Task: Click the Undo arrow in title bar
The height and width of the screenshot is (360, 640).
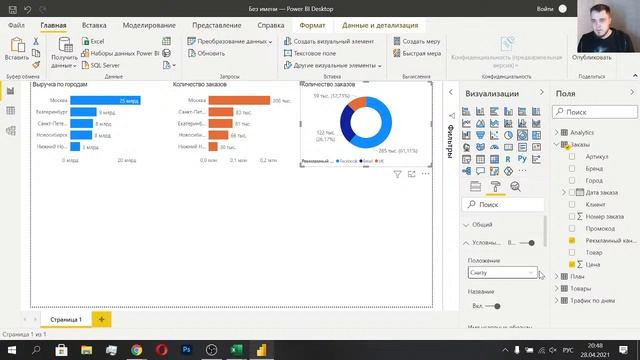Action: (x=27, y=9)
